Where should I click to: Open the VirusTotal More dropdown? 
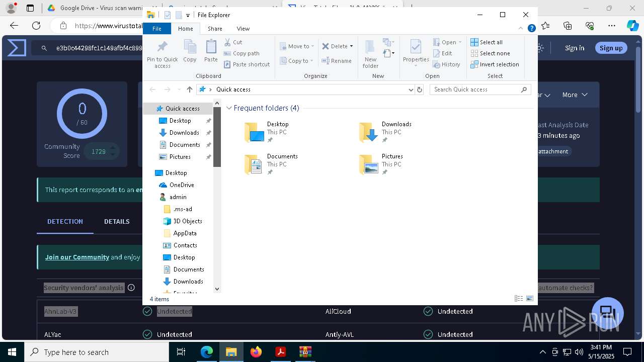[x=575, y=95]
